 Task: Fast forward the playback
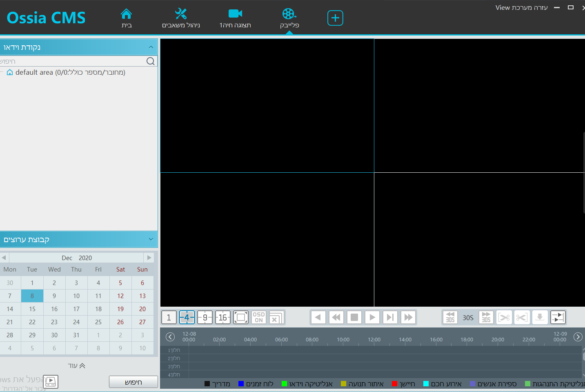click(x=408, y=317)
